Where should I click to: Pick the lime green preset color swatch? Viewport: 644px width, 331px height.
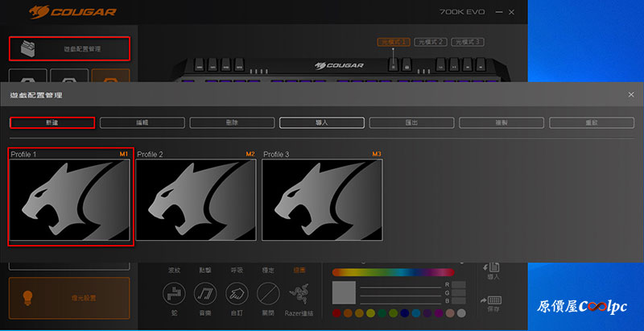click(x=394, y=313)
